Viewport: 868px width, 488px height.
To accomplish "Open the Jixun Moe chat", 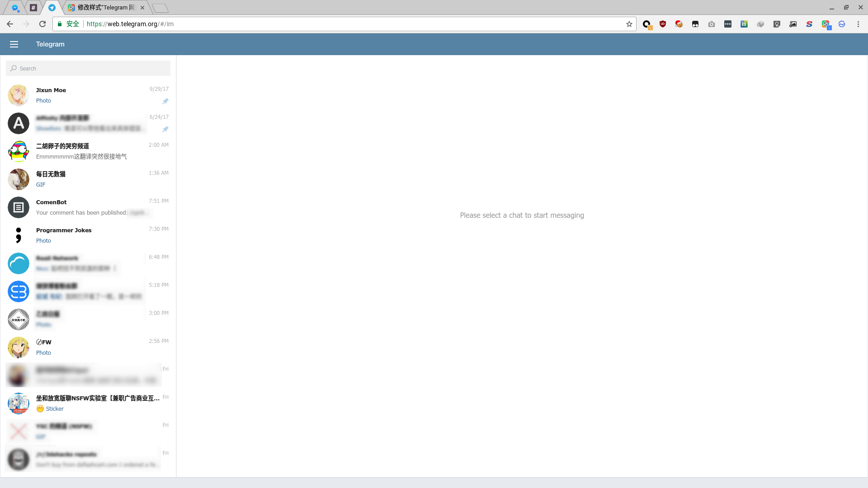I will pyautogui.click(x=88, y=95).
